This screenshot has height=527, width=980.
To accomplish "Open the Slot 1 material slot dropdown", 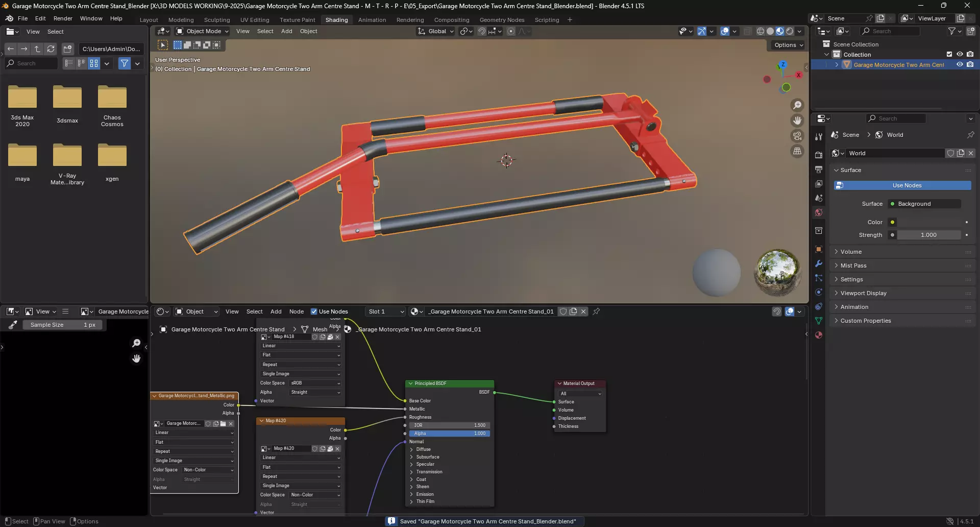I will click(x=386, y=312).
